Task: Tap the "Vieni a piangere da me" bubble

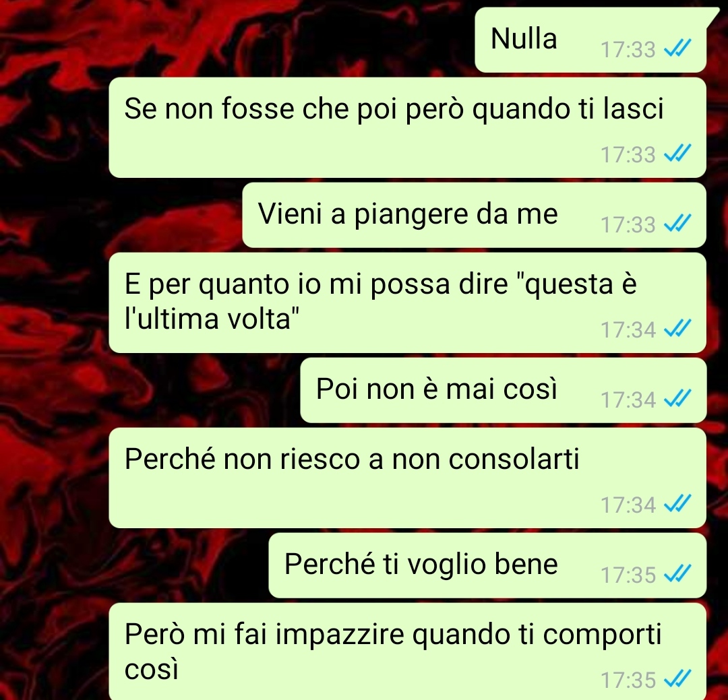Action: click(x=474, y=215)
